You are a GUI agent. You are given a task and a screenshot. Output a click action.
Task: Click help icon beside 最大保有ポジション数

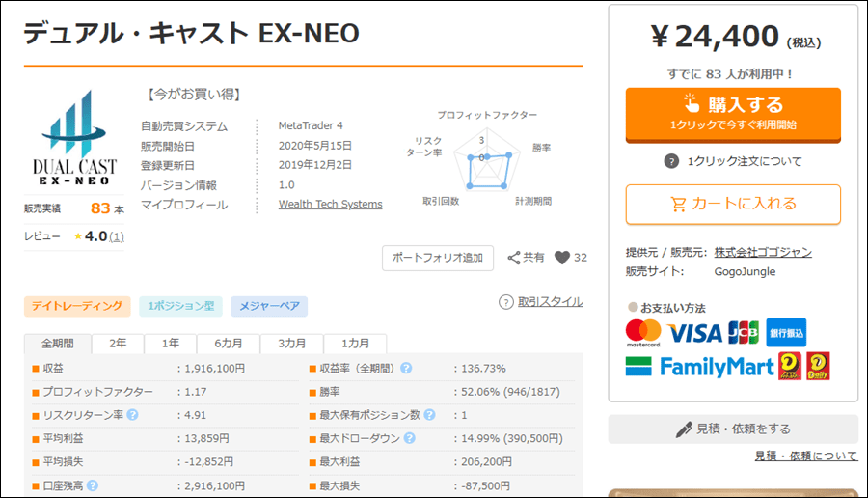pos(429,415)
